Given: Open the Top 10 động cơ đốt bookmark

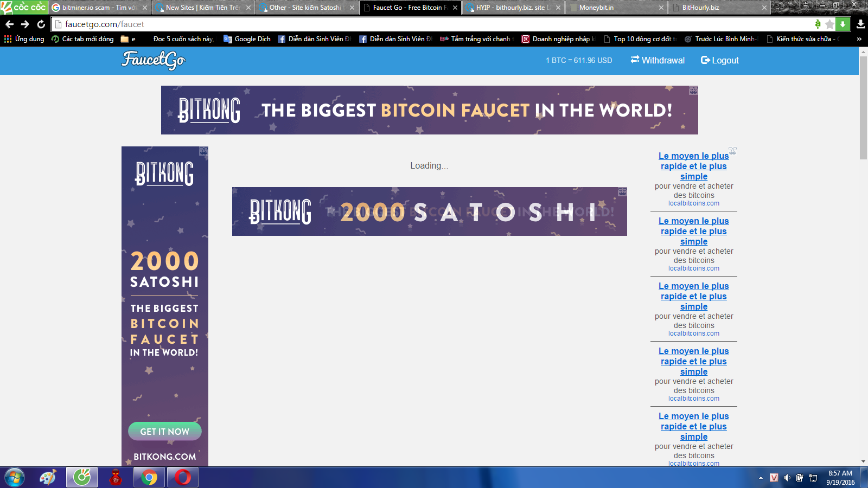Looking at the screenshot, I should pyautogui.click(x=640, y=39).
